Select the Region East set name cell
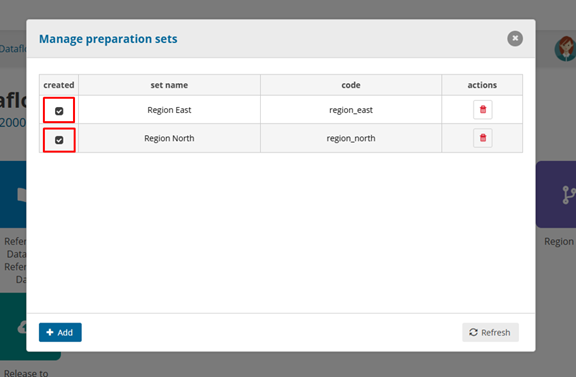576x377 pixels. [x=169, y=109]
